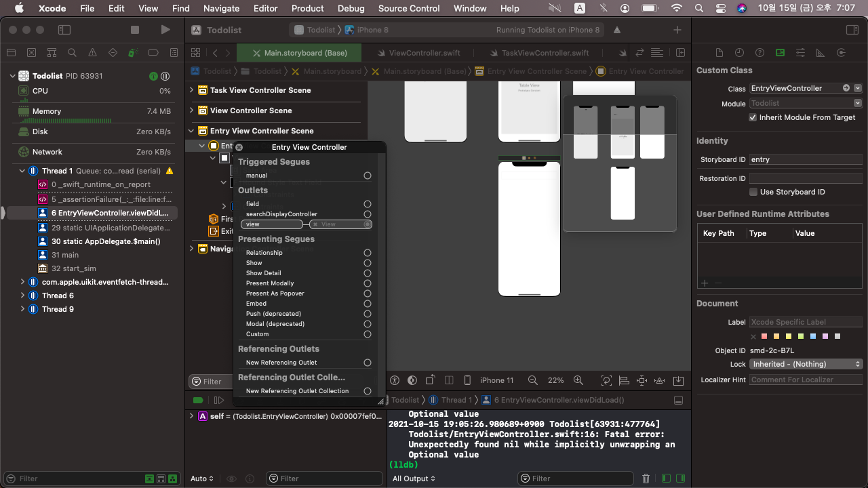Image resolution: width=868 pixels, height=488 pixels.
Task: Show the Size inspector ruler icon
Action: (821, 53)
